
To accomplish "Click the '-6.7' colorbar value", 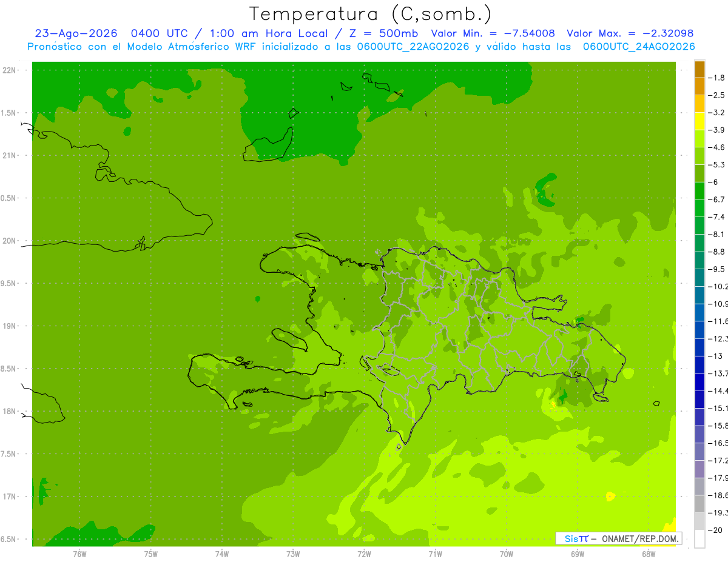I will point(716,199).
